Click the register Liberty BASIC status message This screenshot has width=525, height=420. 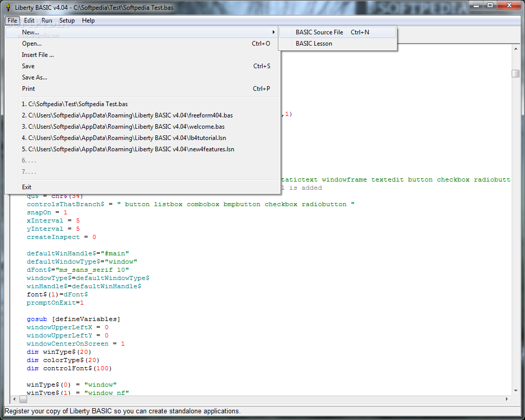tap(123, 411)
